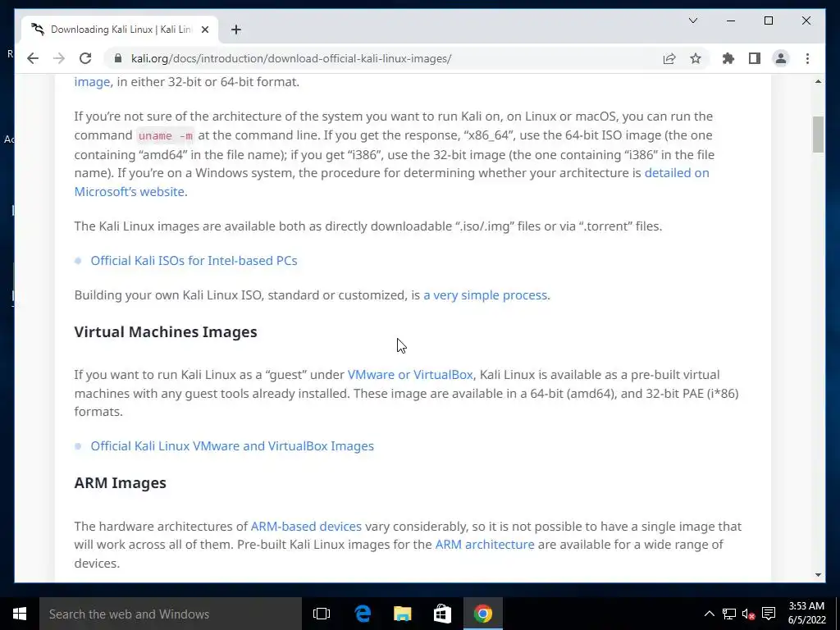
Task: Open the Windows Start menu
Action: tap(20, 614)
